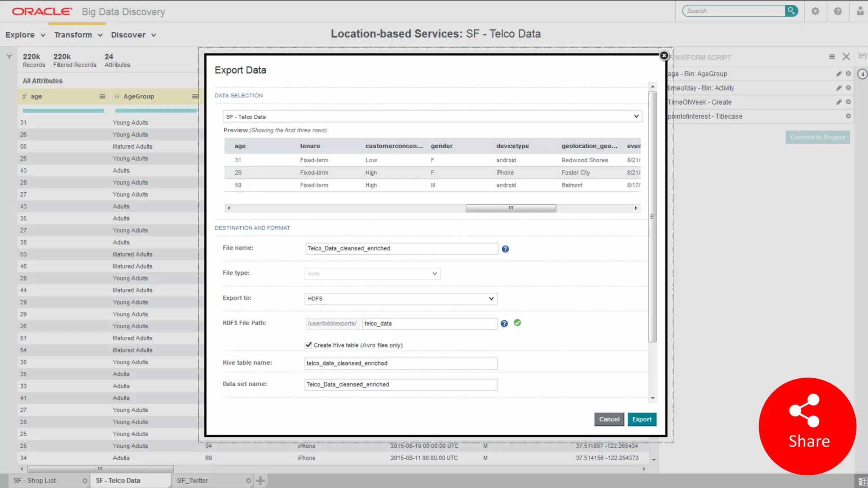Click the Cancel button
Viewport: 868px width, 488px height.
609,419
